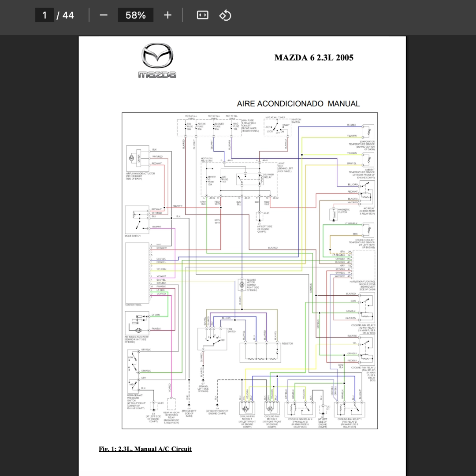Click the 'AIRFLOW MODE ACTUATOR' label
Image resolution: width=476 pixels, height=476 pixels.
tap(140, 174)
